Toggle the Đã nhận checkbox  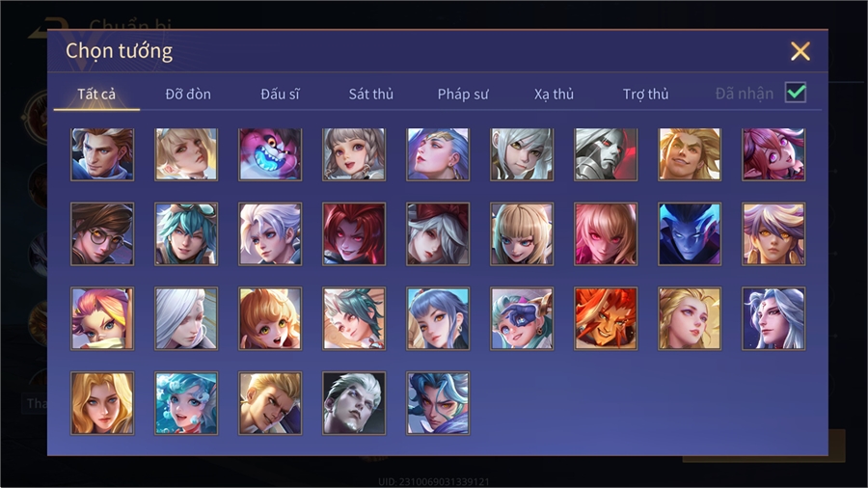pyautogui.click(x=796, y=93)
